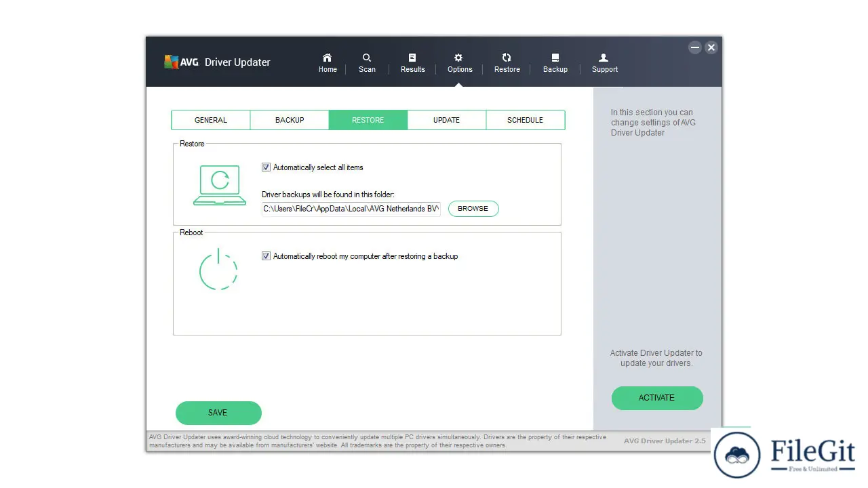Click the 'Driver Updater' title text
868x488 pixels.
point(237,62)
